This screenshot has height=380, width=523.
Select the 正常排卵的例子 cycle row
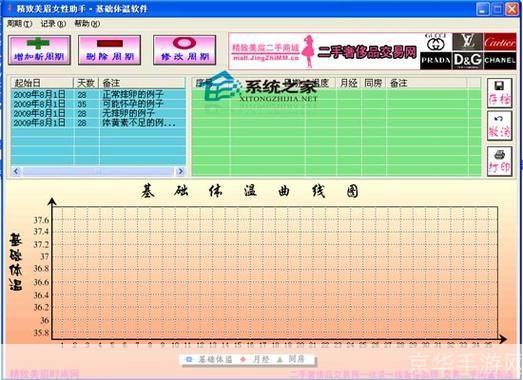coord(98,94)
